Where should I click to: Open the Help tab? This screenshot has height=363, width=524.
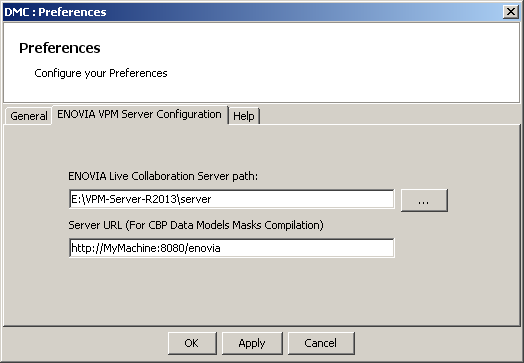244,116
